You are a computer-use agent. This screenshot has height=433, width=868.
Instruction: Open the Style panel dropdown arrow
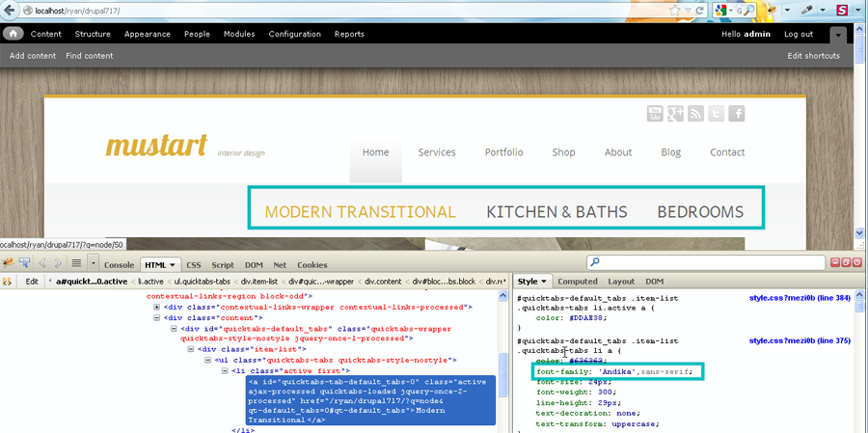(546, 282)
